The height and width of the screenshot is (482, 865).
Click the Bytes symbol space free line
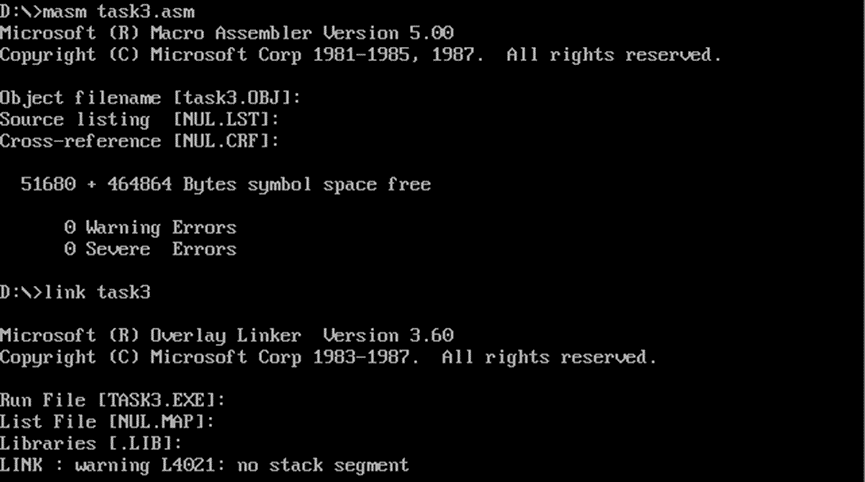point(226,184)
